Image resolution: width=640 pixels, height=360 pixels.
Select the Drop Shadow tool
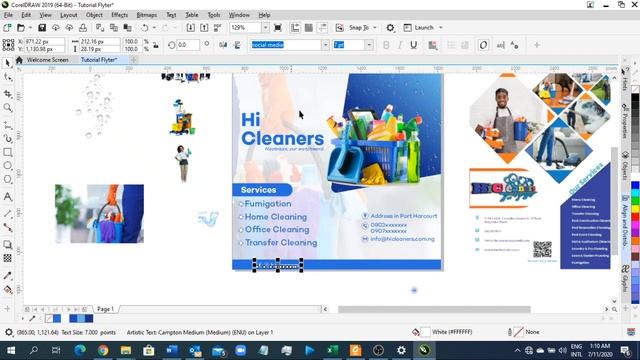pyautogui.click(x=7, y=244)
